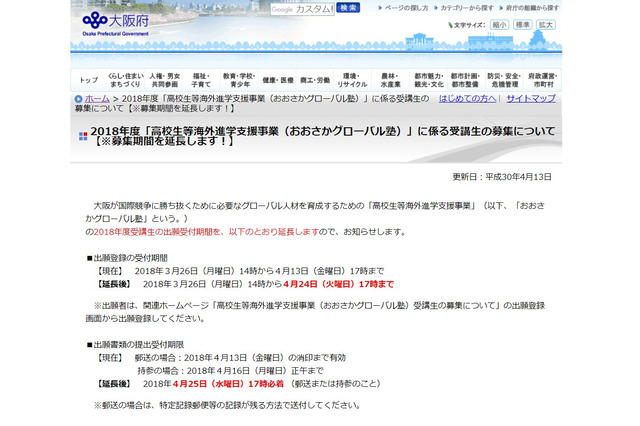640x426 pixels.
Task: Click the blue 検索 search button
Action: coord(348,8)
